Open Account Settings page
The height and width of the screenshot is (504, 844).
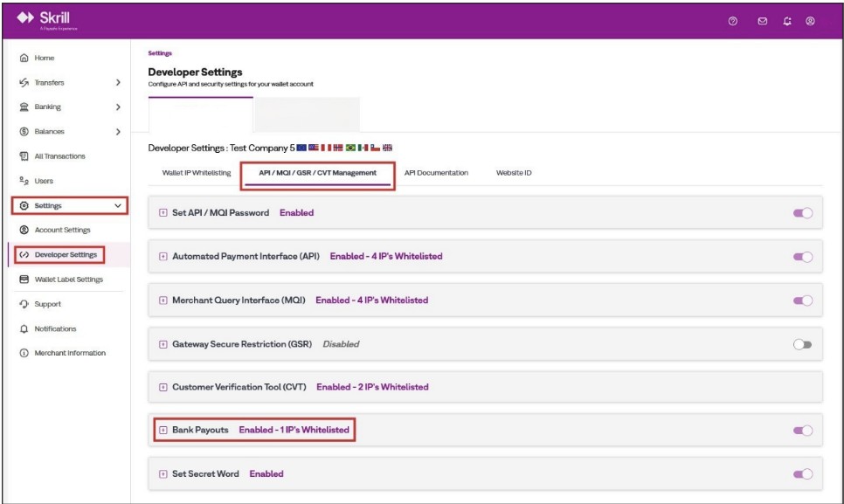[62, 230]
